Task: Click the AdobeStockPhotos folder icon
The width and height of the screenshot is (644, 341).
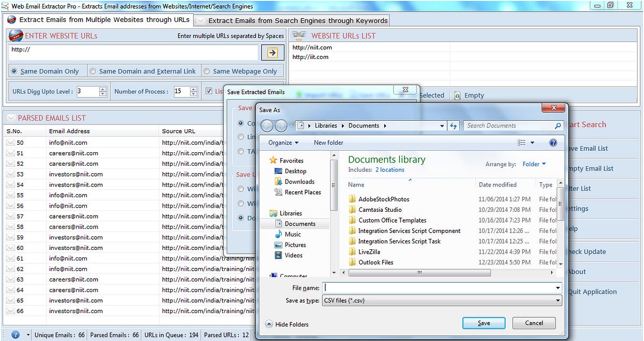Action: [x=353, y=199]
